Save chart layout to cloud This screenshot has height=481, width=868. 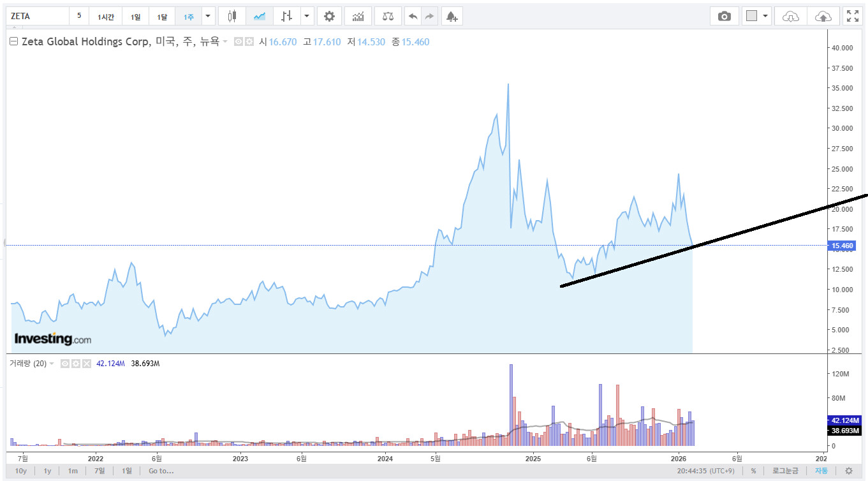[823, 17]
